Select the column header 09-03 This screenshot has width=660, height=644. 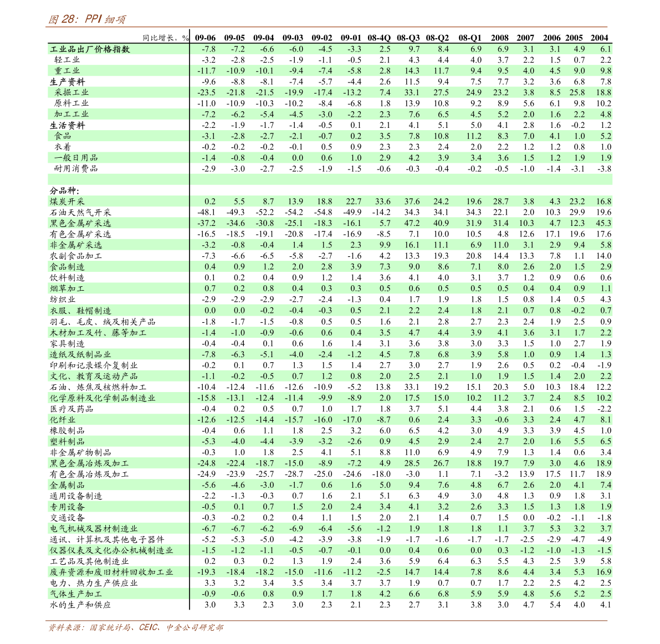[293, 38]
